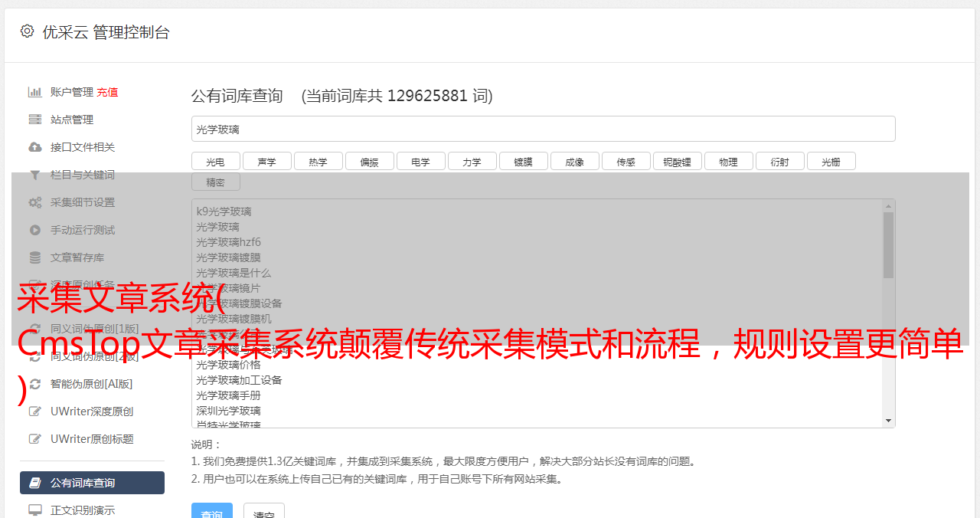Viewport: 980px width, 518px height.
Task: Click the gear icon beside 优采云 管理控制台
Action: click(28, 31)
